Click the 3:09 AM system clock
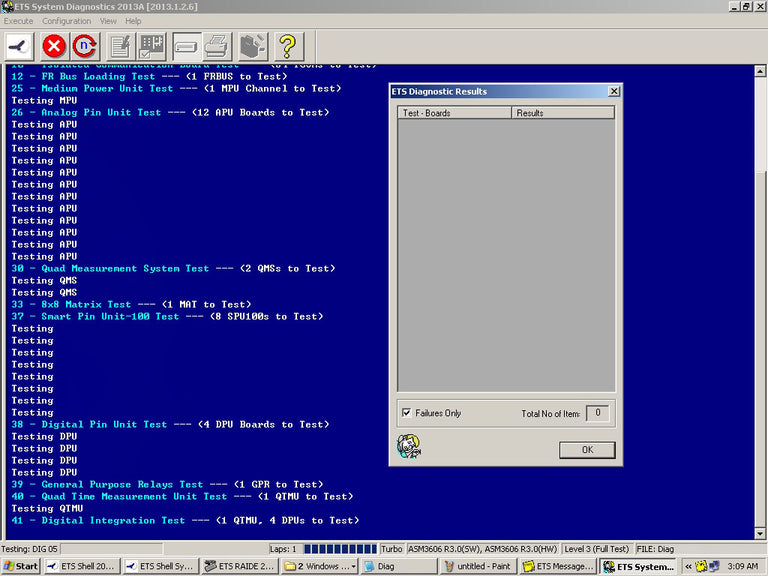 (x=743, y=566)
